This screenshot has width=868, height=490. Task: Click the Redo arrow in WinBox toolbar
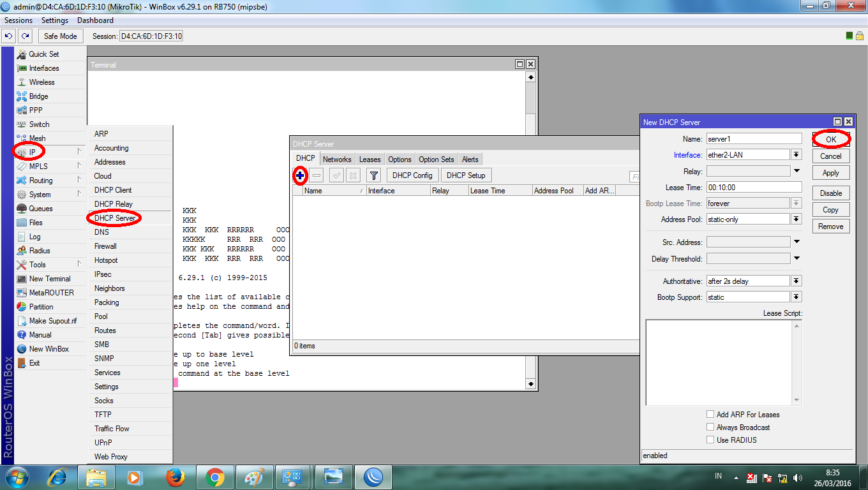(25, 36)
